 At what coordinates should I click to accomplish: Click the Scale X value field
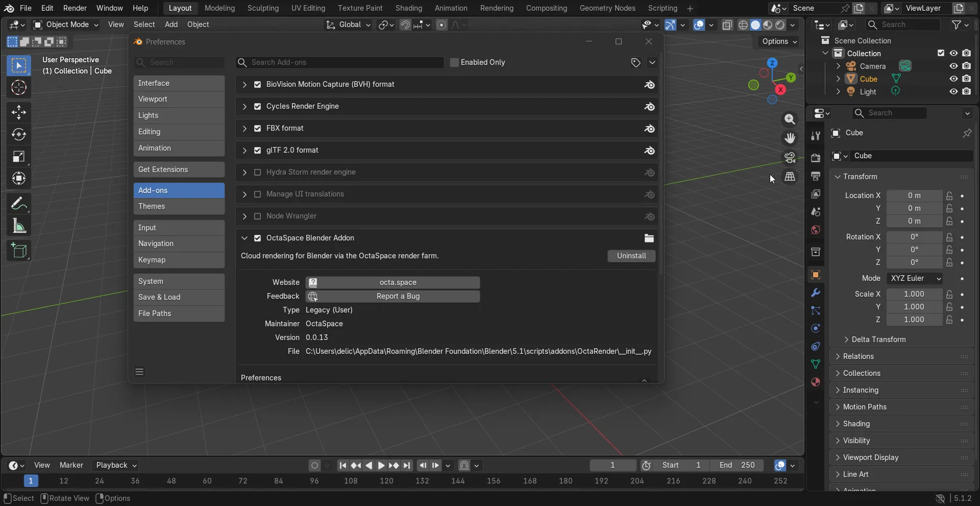[914, 294]
